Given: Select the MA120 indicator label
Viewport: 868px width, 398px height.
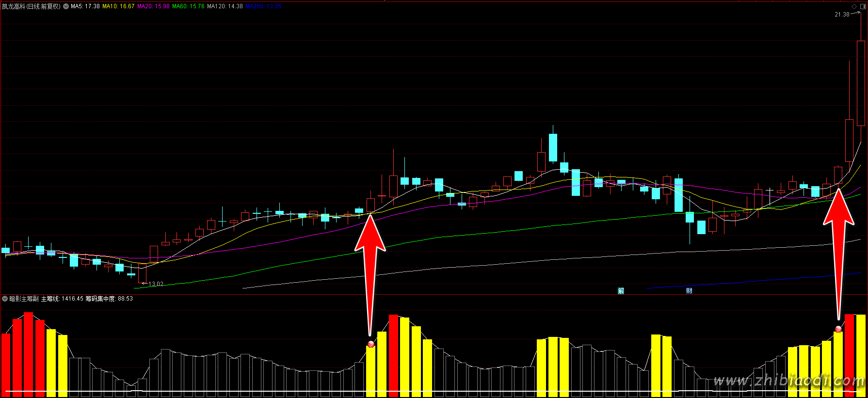Looking at the screenshot, I should click(225, 6).
